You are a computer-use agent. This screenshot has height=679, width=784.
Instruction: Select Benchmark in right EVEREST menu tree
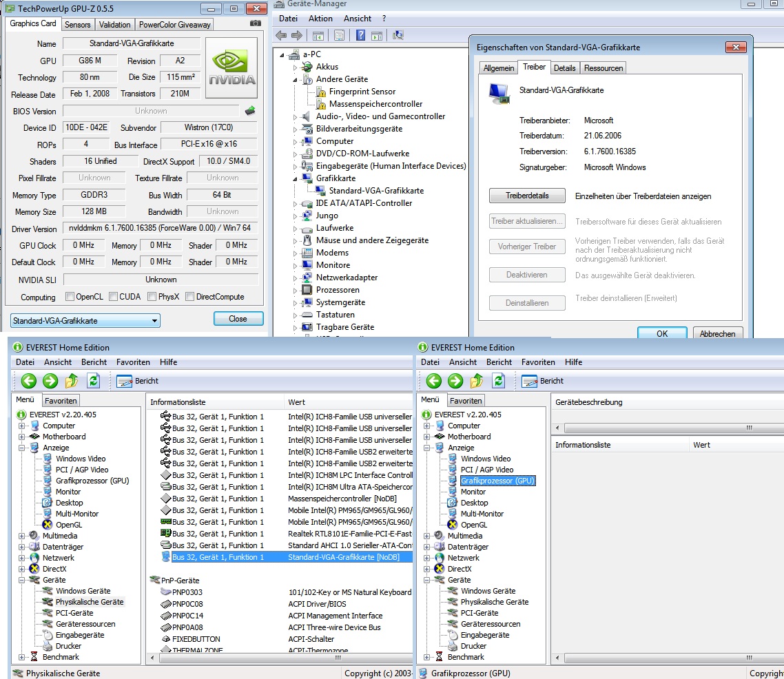click(466, 657)
